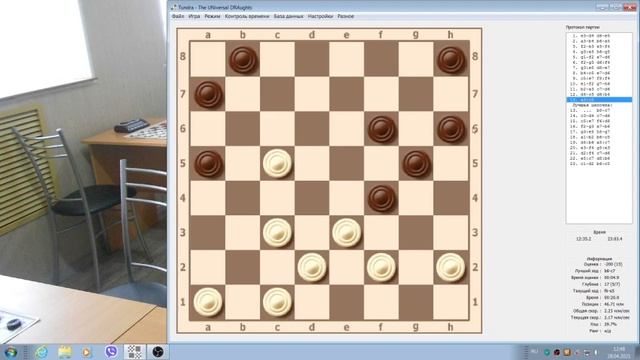The height and width of the screenshot is (360, 640).
Task: Select move 12 row in the game protocol
Action: click(x=599, y=94)
